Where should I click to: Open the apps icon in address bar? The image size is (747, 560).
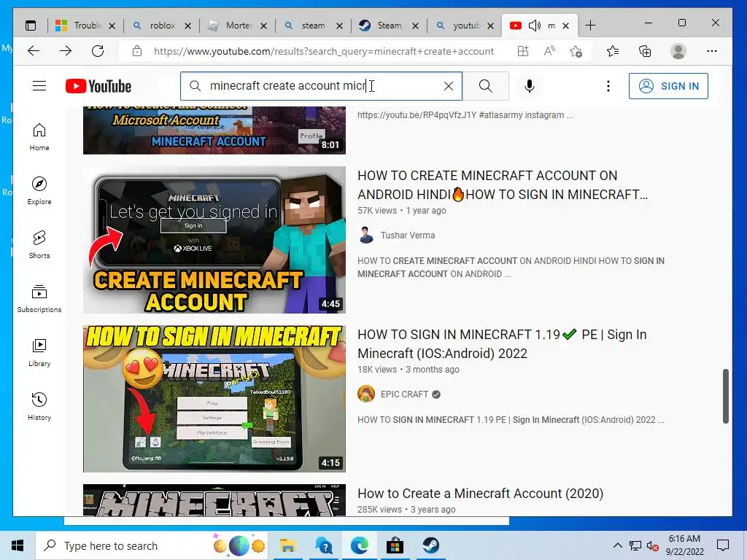[x=523, y=51]
